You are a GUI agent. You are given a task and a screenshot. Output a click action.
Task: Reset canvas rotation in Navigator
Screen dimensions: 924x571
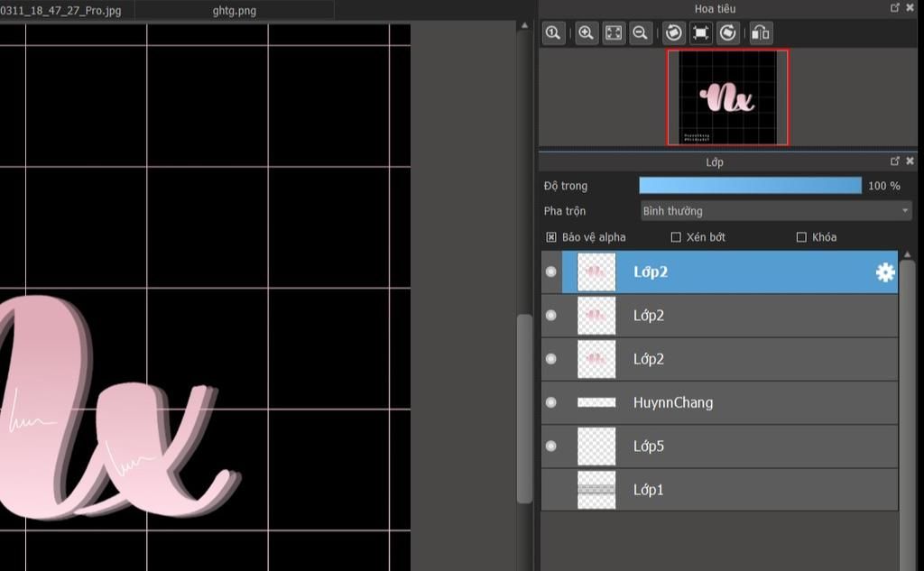(700, 33)
